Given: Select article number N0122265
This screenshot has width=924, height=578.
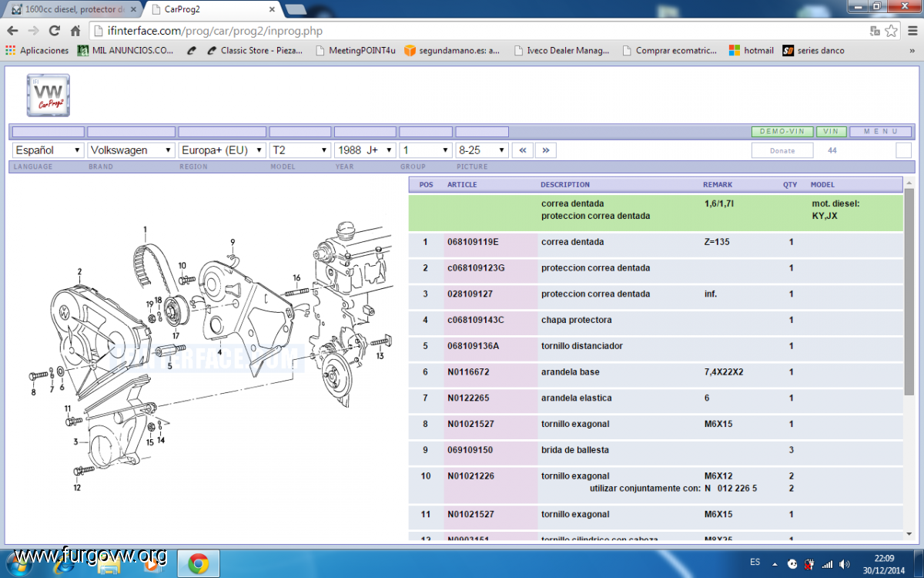Looking at the screenshot, I should pos(467,398).
